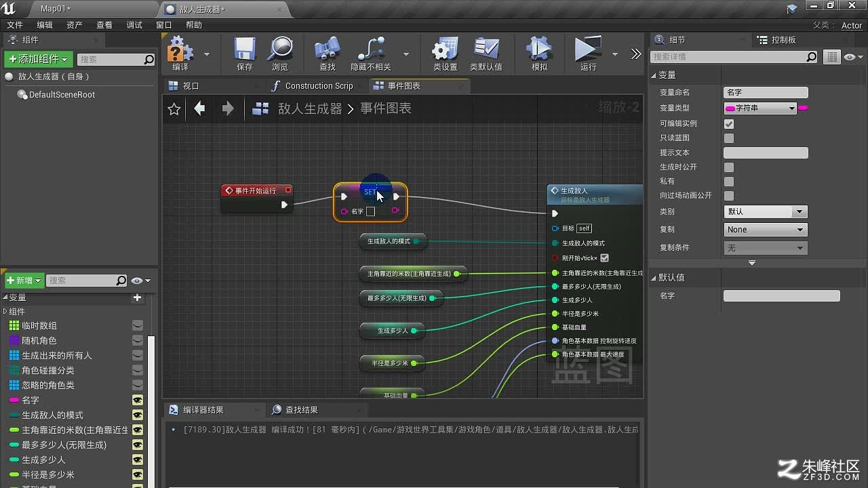The image size is (868, 488).
Task: Compile the blueprint with 编译 icon
Action: 180,53
